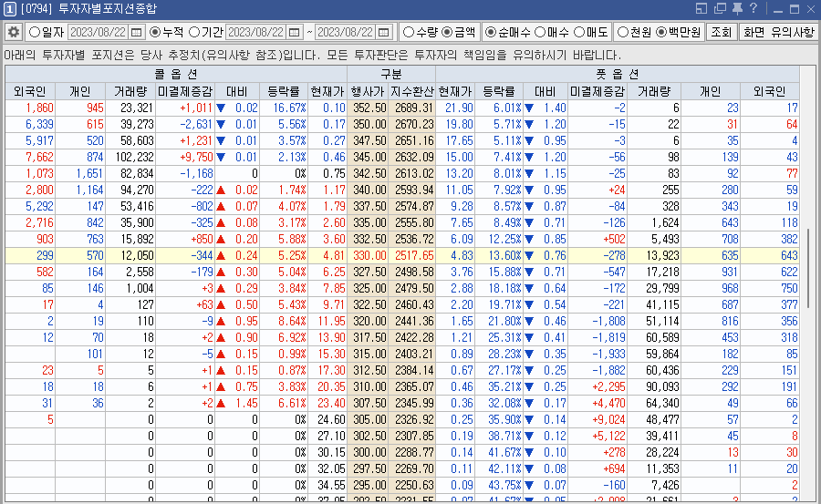
Task: Choose the 금액 radio option
Action: [447, 33]
